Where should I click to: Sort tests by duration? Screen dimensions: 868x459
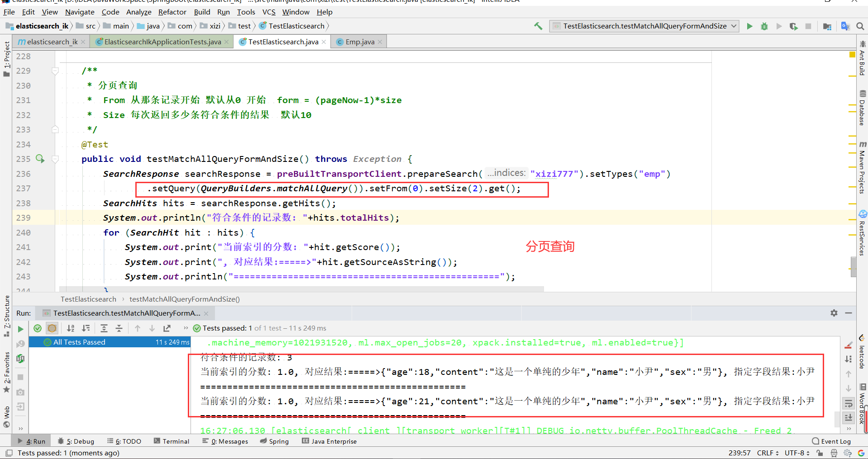(x=86, y=328)
